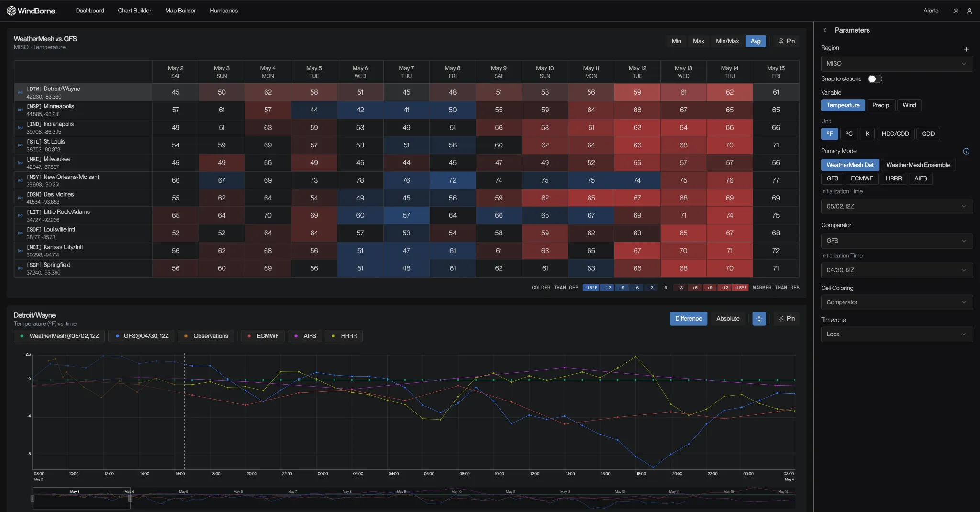This screenshot has width=980, height=512.
Task: Open Alerts in the top bar
Action: point(931,11)
